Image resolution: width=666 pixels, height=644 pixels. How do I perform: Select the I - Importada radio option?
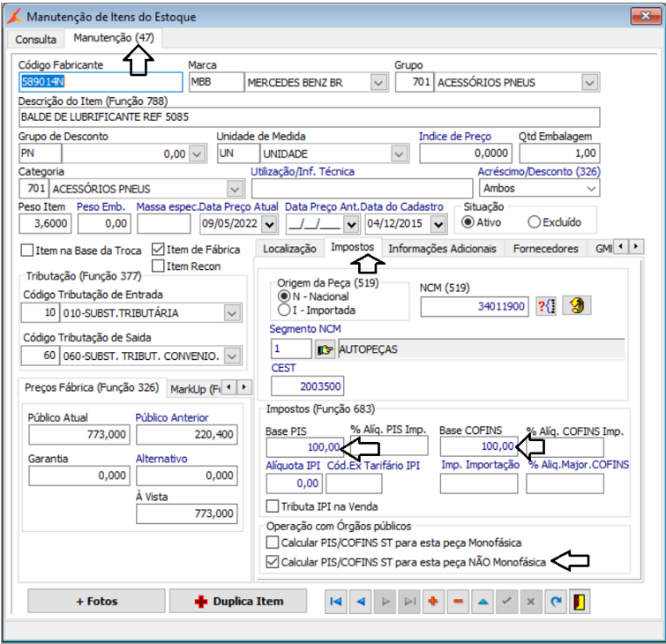[x=283, y=311]
